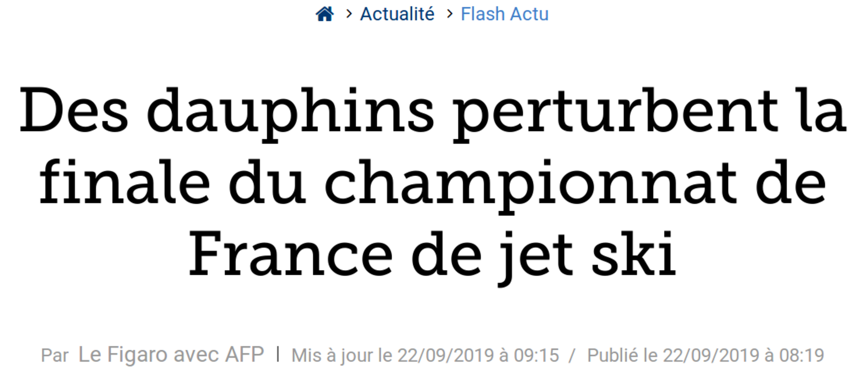The height and width of the screenshot is (375, 868).
Task: Click the home icon in breadcrumb
Action: [324, 14]
